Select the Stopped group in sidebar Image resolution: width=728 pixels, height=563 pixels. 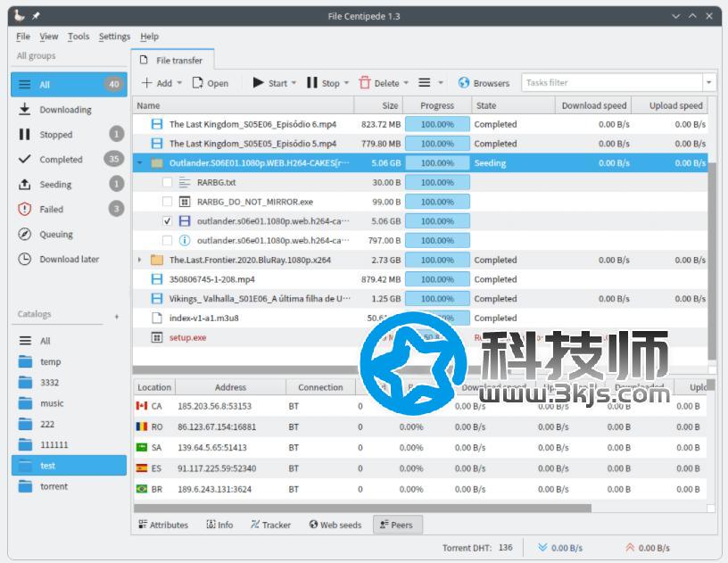pos(69,135)
